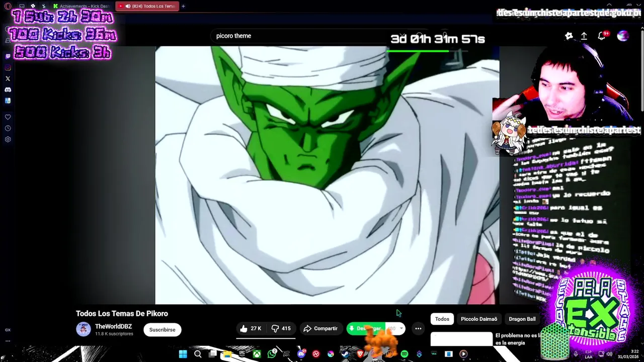Open the YouTube create icon
Image resolution: width=644 pixels, height=362 pixels.
[x=569, y=36]
